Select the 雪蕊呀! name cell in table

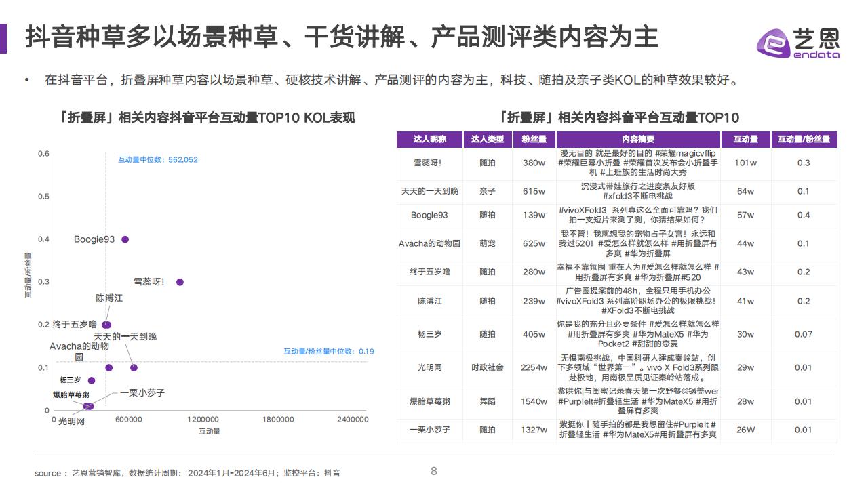(x=429, y=163)
